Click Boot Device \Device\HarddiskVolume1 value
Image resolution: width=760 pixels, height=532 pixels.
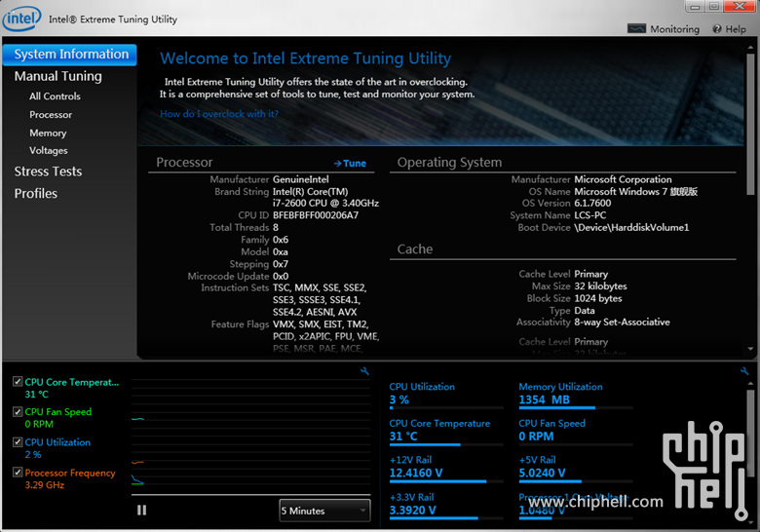(631, 227)
